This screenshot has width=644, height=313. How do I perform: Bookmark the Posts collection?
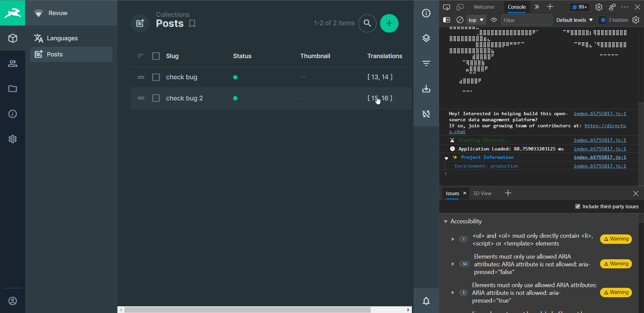[192, 24]
